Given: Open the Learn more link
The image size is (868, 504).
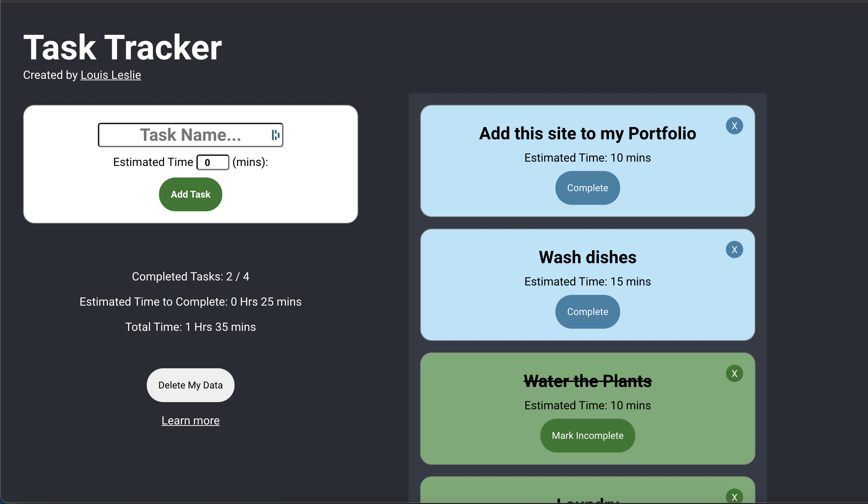Looking at the screenshot, I should point(190,420).
